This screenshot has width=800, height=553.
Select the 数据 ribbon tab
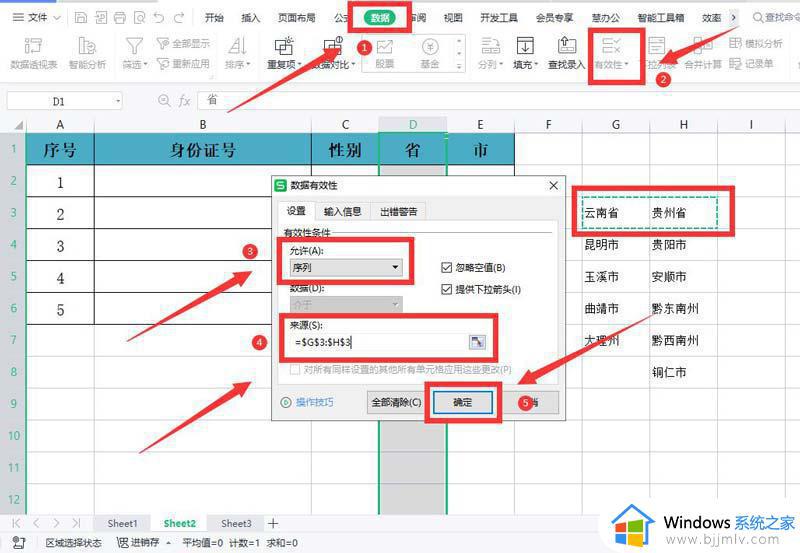380,18
